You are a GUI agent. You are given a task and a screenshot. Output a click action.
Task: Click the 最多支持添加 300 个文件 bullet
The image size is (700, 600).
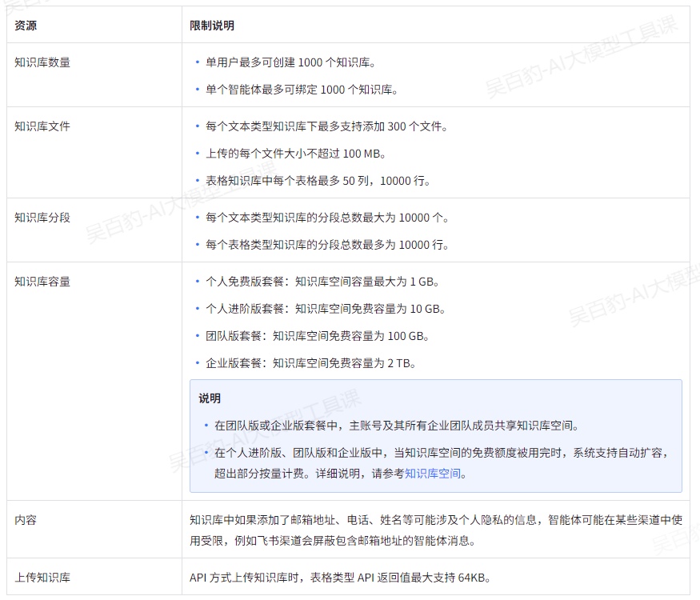coord(326,126)
